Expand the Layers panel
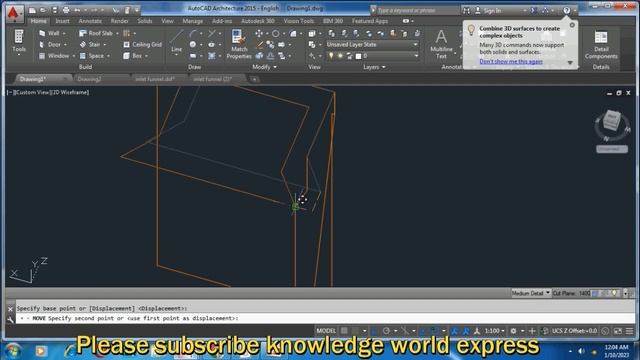Screen dimensions: 640x360 [x=374, y=67]
